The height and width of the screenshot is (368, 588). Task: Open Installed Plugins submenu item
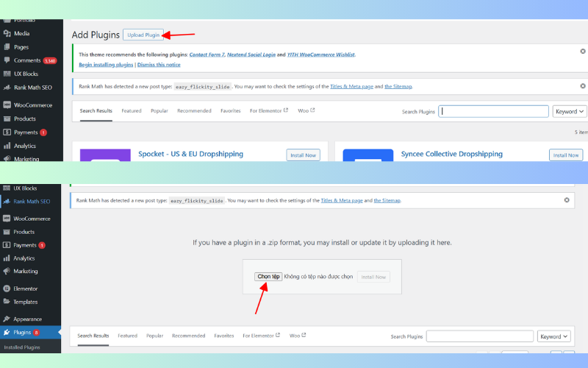[22, 347]
